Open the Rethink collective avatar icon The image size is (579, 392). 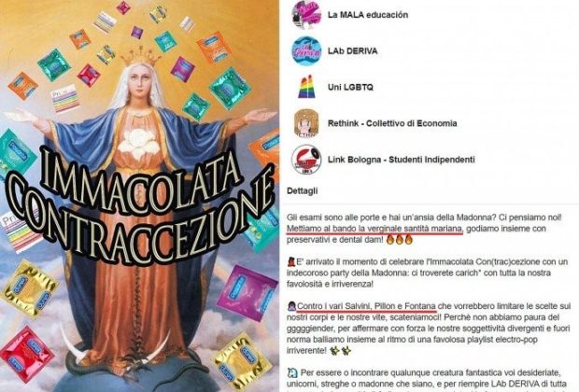pos(306,123)
